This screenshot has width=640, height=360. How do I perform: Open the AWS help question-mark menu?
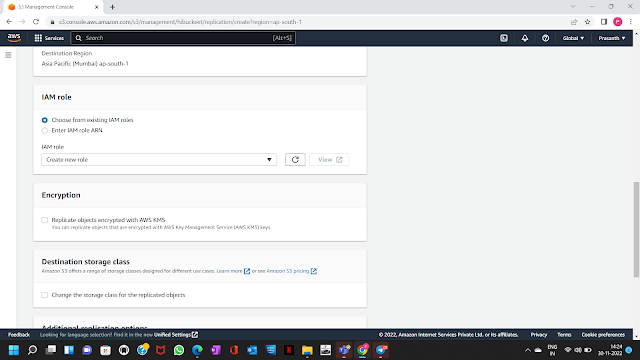tap(545, 38)
